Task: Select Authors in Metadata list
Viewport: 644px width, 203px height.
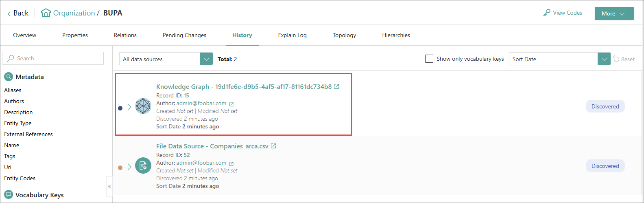Action: 14,101
